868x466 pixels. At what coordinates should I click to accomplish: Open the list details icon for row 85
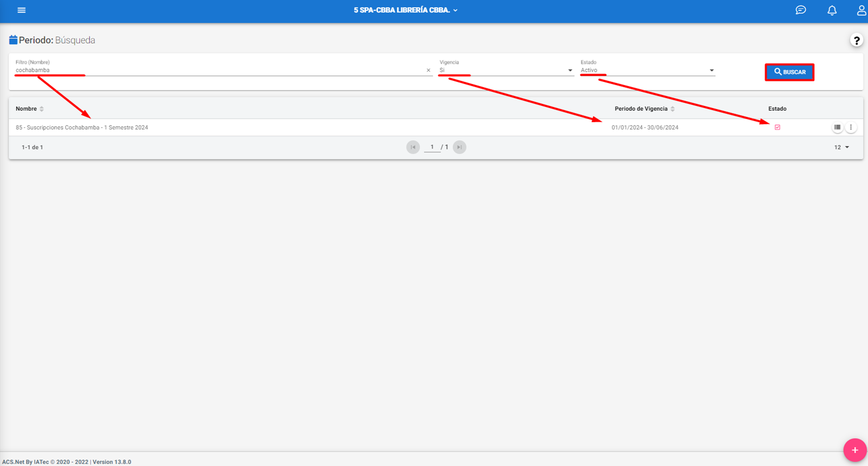[x=837, y=127]
